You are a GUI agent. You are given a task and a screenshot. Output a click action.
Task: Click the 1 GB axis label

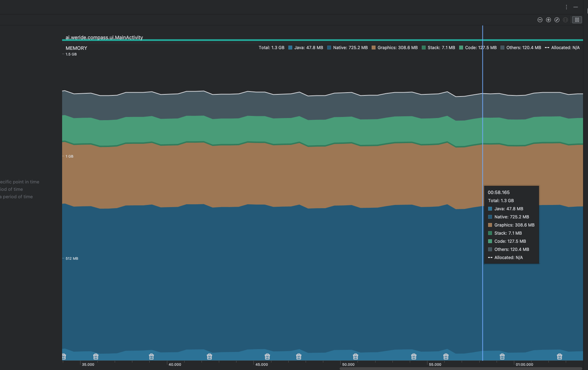pyautogui.click(x=70, y=156)
